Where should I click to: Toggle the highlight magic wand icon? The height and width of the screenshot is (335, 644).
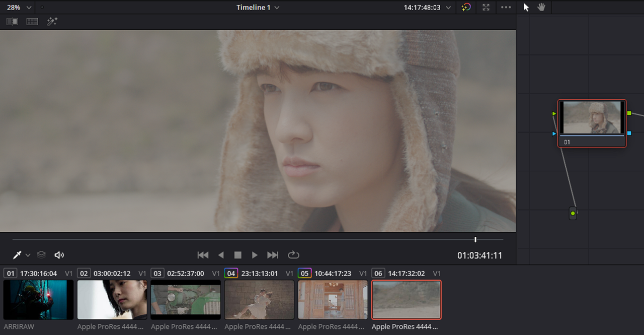pyautogui.click(x=52, y=22)
